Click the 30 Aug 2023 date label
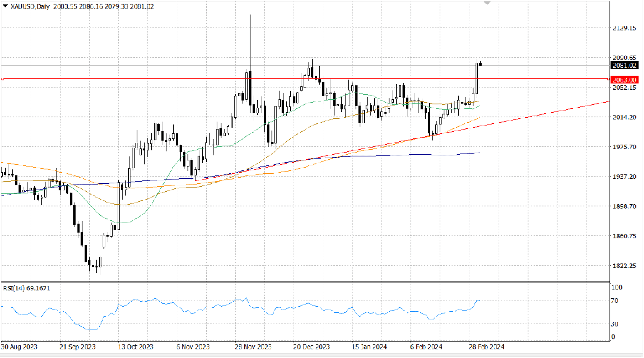Image resolution: width=644 pixels, height=358 pixels. click(19, 347)
